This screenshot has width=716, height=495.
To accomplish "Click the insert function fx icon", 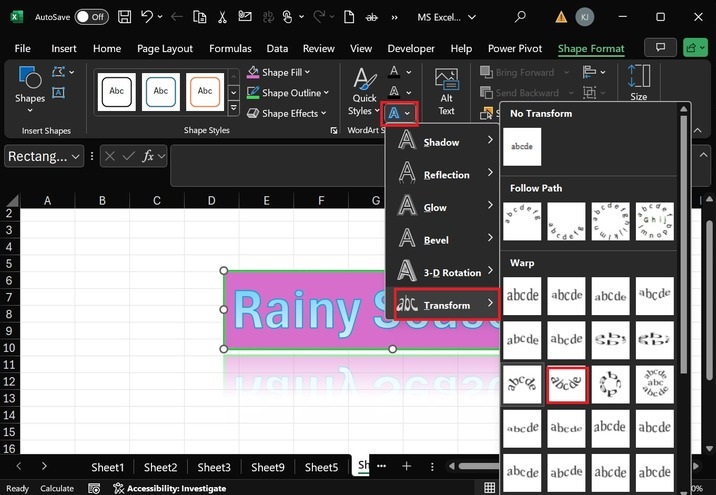I will click(x=149, y=156).
